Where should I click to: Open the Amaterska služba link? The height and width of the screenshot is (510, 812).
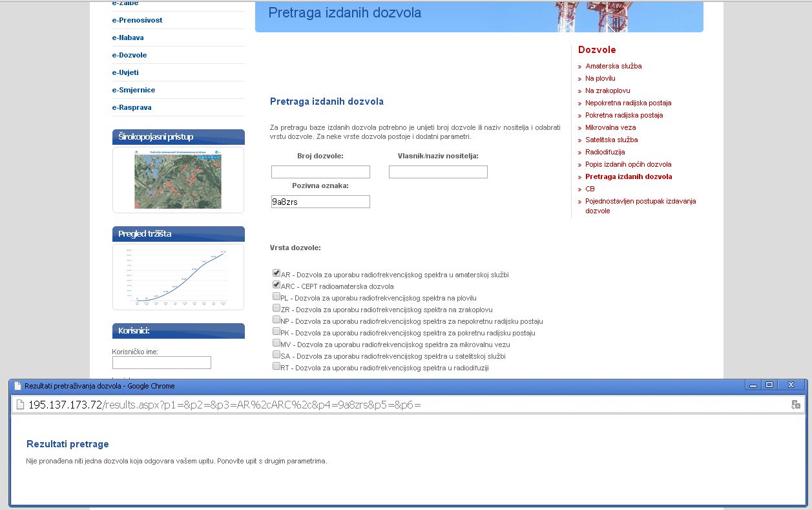pyautogui.click(x=613, y=66)
